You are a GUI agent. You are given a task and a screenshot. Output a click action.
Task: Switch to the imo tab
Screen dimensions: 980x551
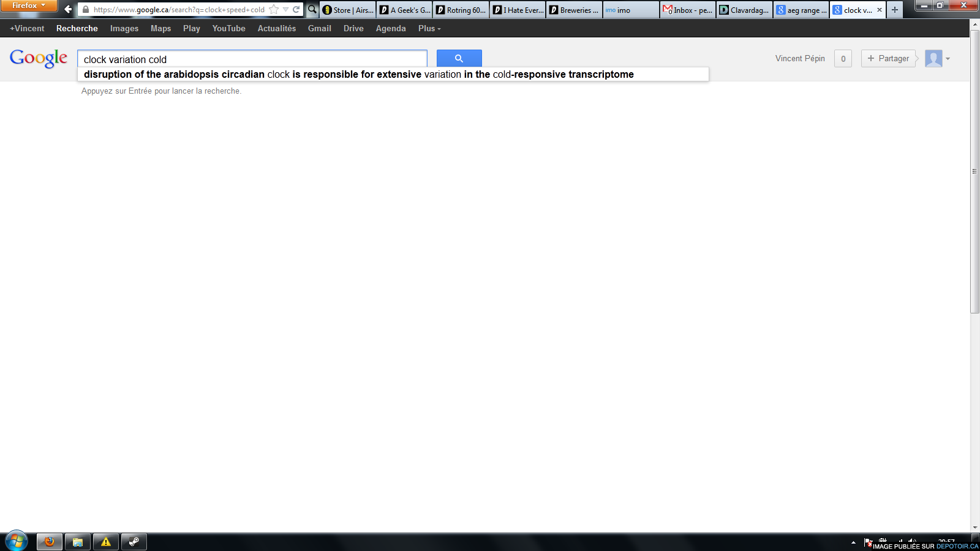tap(631, 10)
